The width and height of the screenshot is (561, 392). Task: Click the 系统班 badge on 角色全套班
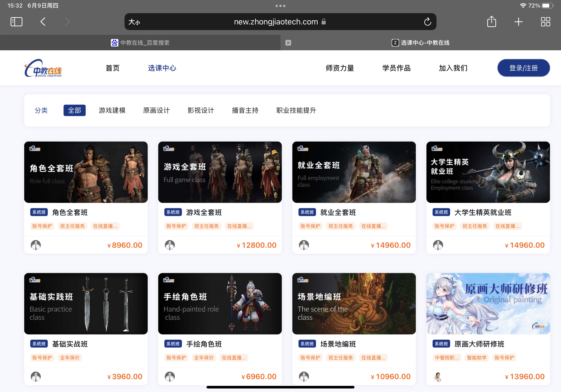(39, 212)
